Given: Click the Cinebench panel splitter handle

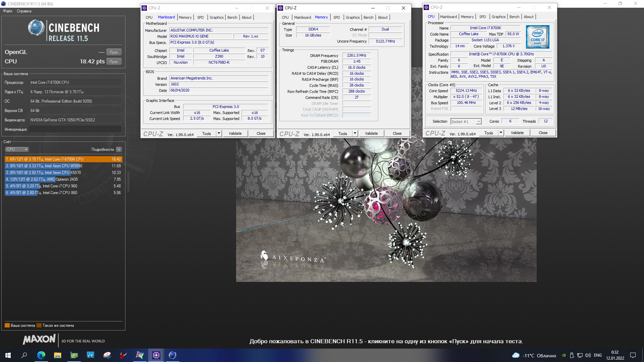Looking at the screenshot, I should click(128, 181).
